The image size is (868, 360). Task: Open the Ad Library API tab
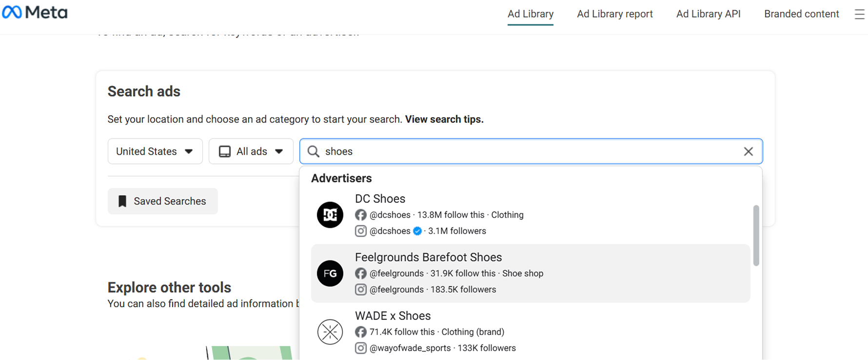coord(708,14)
